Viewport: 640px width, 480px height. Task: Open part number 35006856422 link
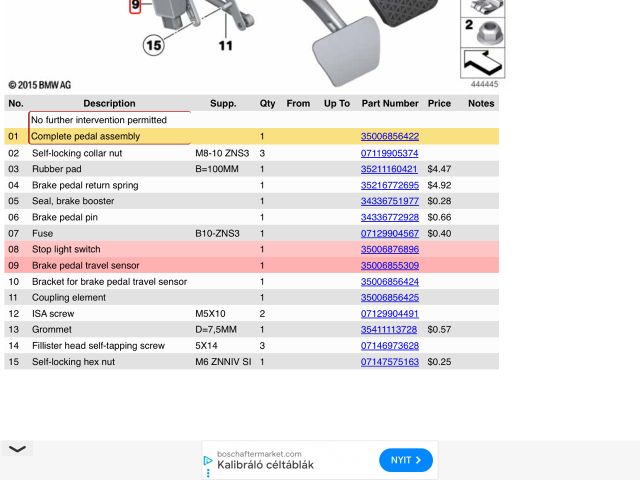coord(390,136)
